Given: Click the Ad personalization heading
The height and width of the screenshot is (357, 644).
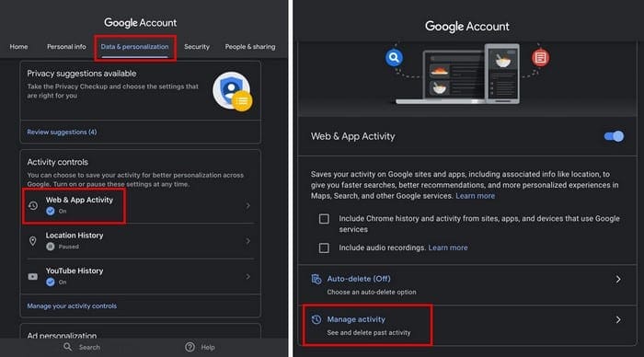Looking at the screenshot, I should click(x=62, y=335).
